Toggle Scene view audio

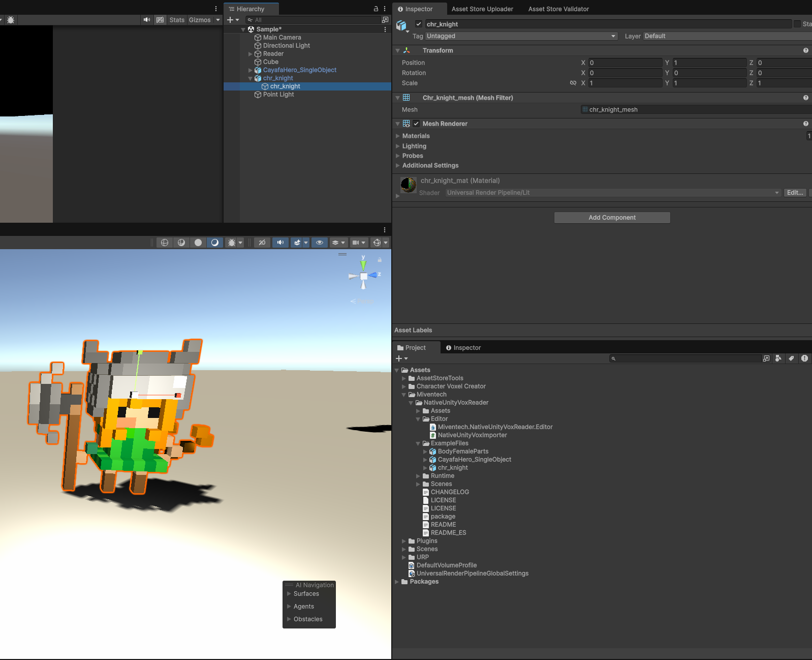pyautogui.click(x=280, y=243)
